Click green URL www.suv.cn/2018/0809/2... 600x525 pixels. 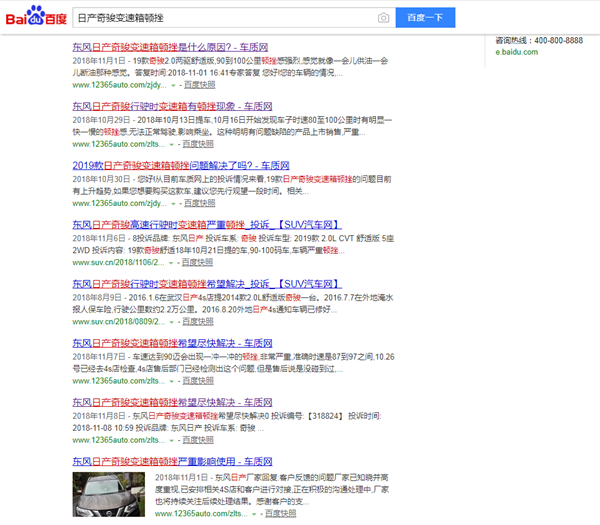(x=119, y=322)
